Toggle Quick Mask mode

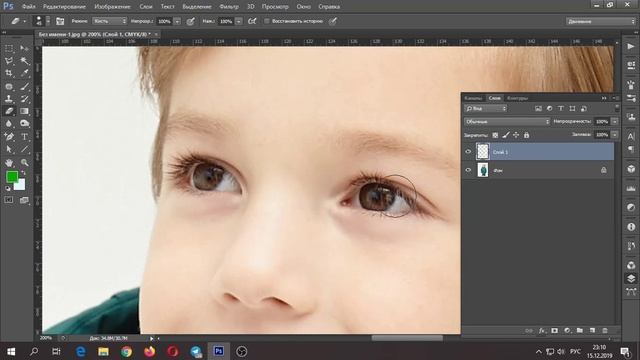point(9,200)
